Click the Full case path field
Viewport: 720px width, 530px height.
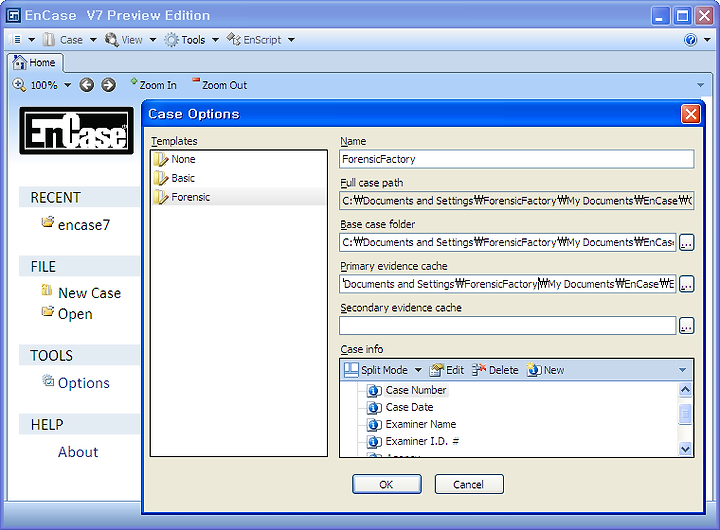(517, 201)
